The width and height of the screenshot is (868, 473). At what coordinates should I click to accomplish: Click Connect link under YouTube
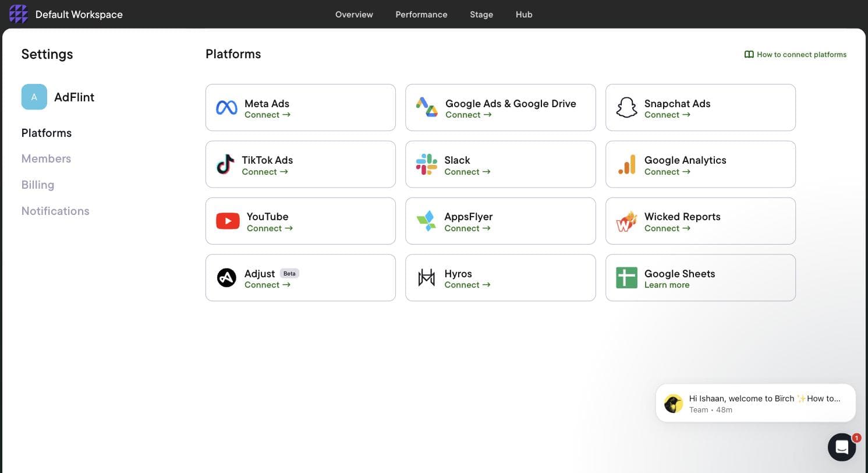270,228
